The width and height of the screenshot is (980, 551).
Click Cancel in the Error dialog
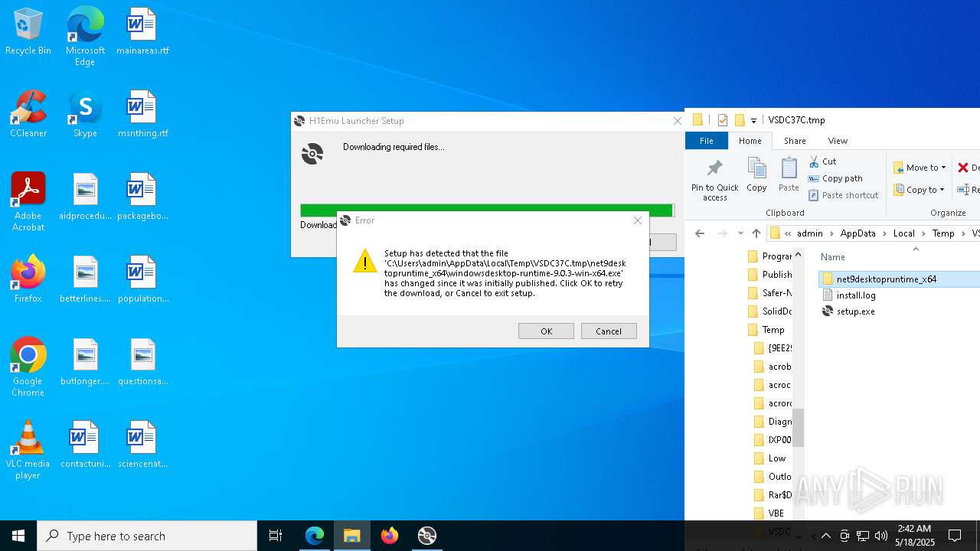click(609, 331)
